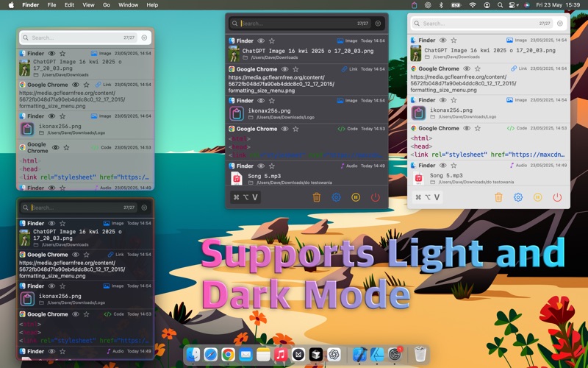
Task: Open Spotlight search in menu bar
Action: (500, 5)
